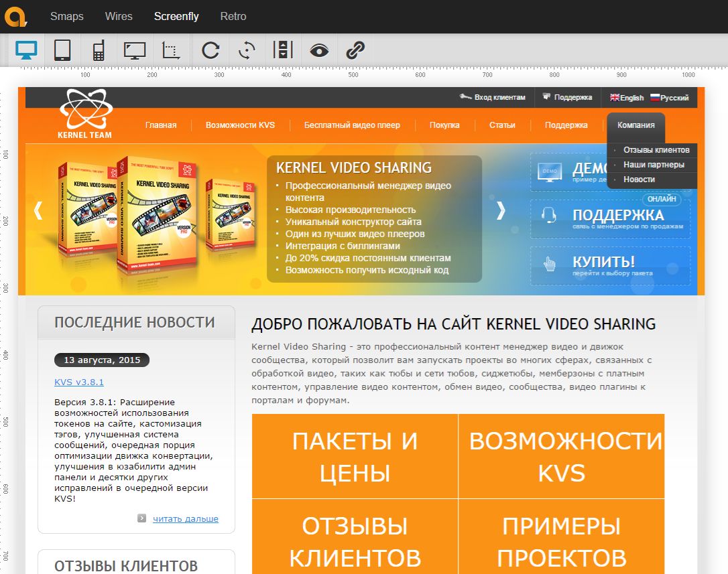Click the КУПИТЬ! buy button
The width and height of the screenshot is (728, 574).
[610, 265]
